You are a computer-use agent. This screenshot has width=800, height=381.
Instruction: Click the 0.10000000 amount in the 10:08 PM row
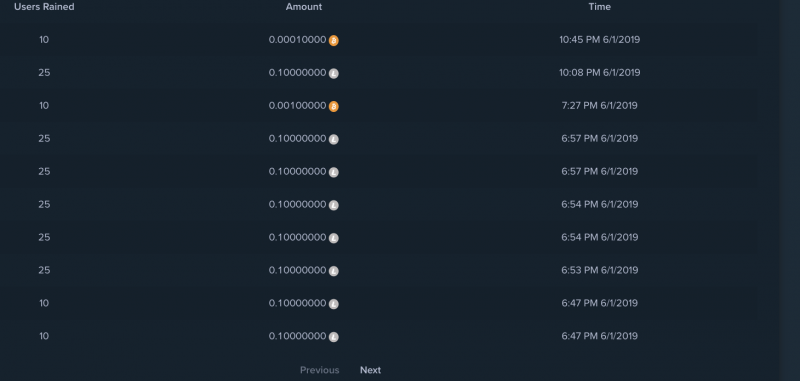coord(297,72)
